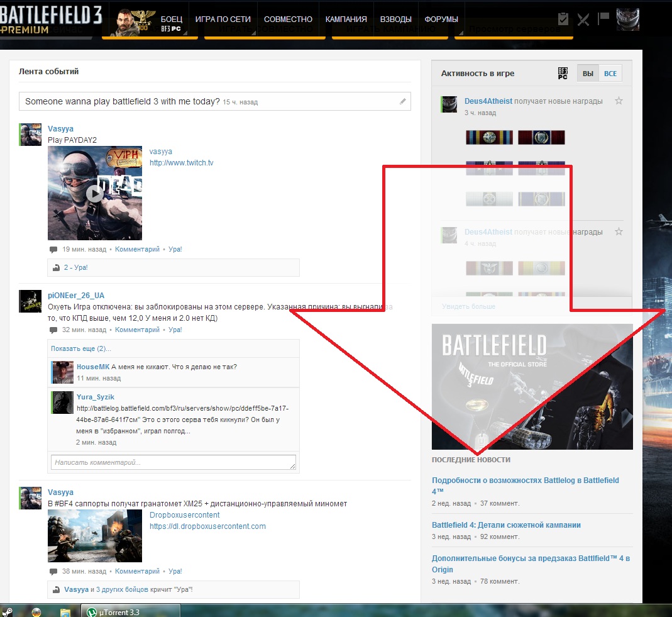Click the status box 'Someone wanna play battlefield 3'

click(x=215, y=101)
